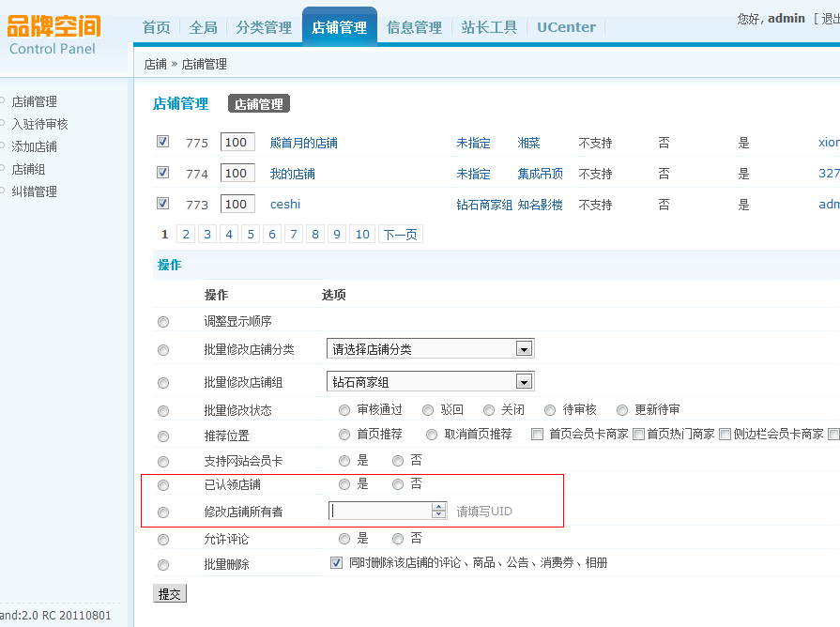Open the 全局 navigation tab
The width and height of the screenshot is (840, 627).
click(203, 27)
